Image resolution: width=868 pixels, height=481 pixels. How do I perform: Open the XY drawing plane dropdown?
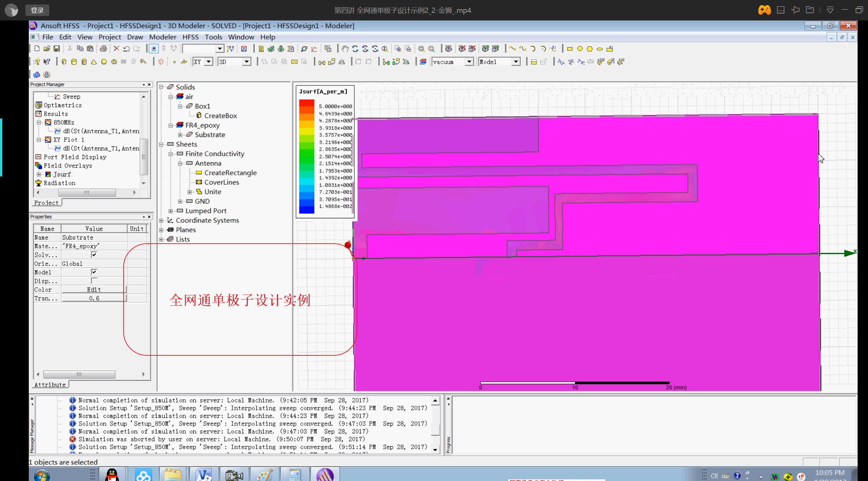point(209,62)
